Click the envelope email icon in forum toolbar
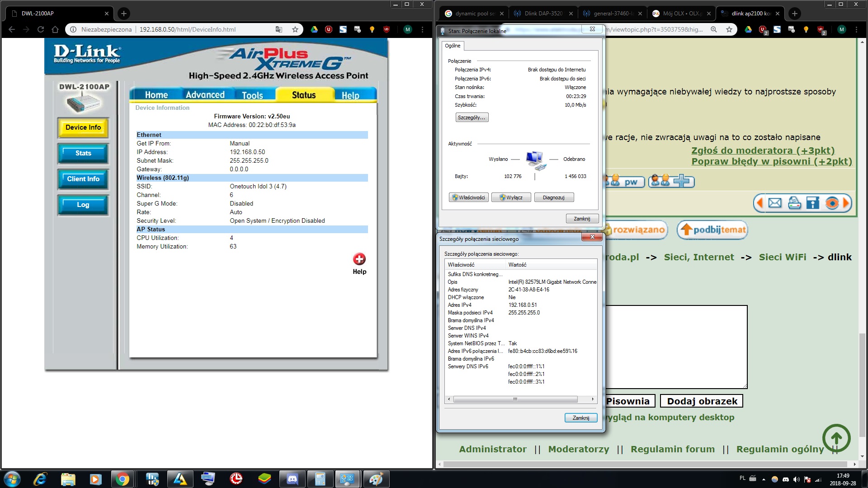The width and height of the screenshot is (868, 488). (x=775, y=203)
